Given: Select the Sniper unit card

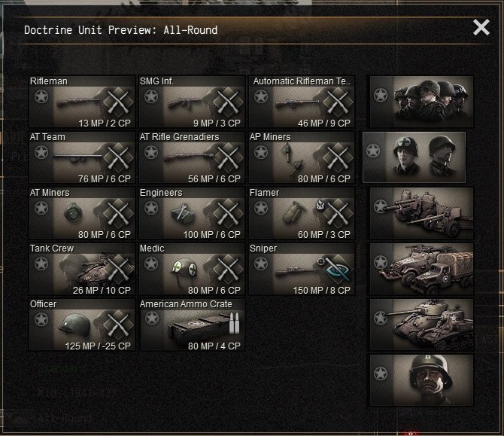Looking at the screenshot, I should coord(302,269).
